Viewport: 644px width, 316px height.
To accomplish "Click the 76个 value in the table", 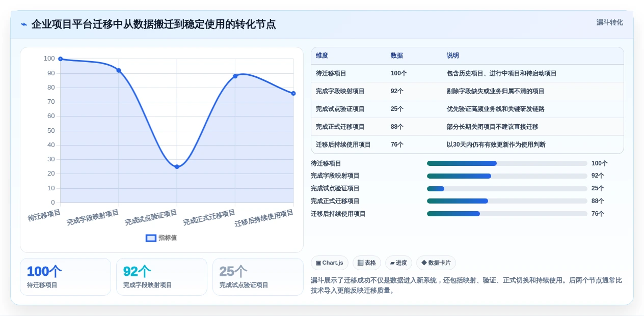I will tap(397, 145).
